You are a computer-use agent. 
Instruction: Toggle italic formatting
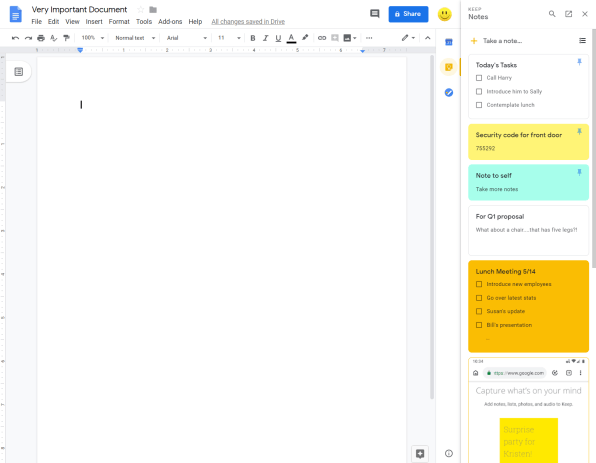point(266,38)
